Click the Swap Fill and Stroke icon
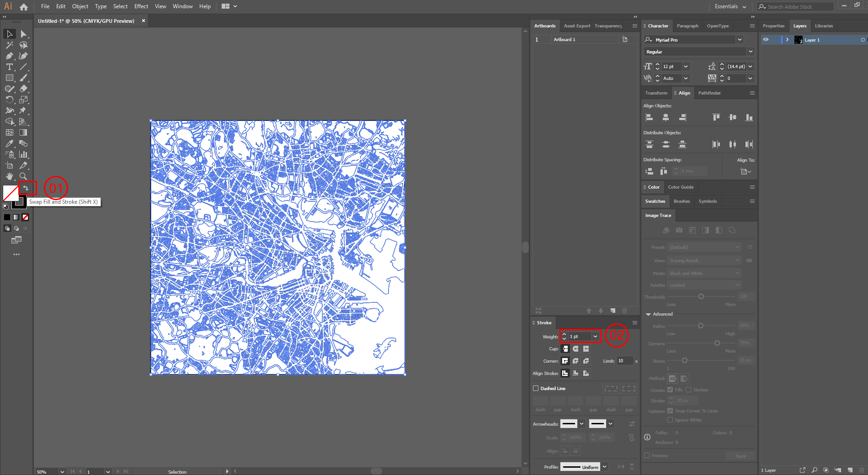 pos(26,188)
